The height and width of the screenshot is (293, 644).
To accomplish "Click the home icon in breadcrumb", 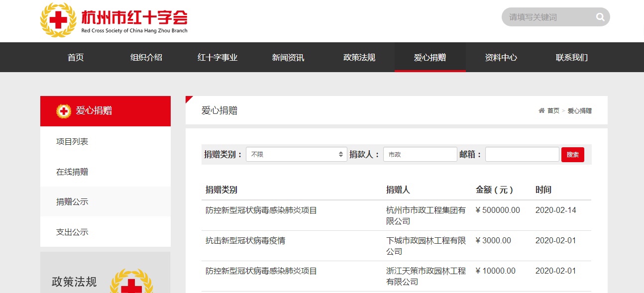I will point(541,110).
